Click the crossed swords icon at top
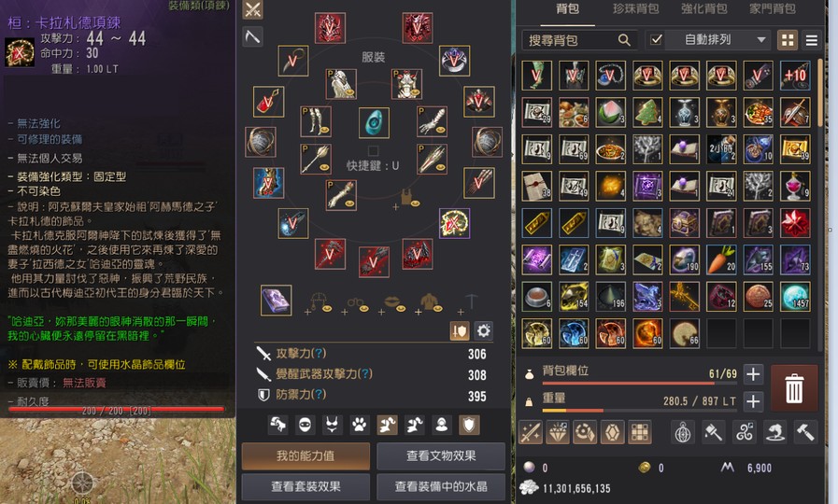 (253, 9)
